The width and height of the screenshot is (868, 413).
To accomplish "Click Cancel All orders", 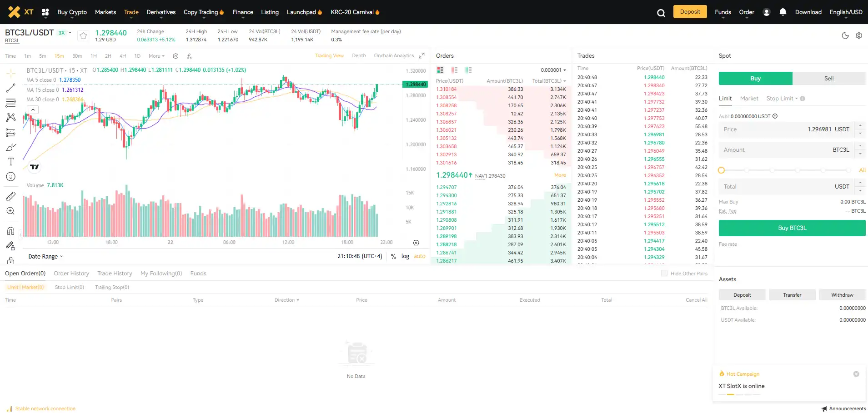I will click(697, 300).
